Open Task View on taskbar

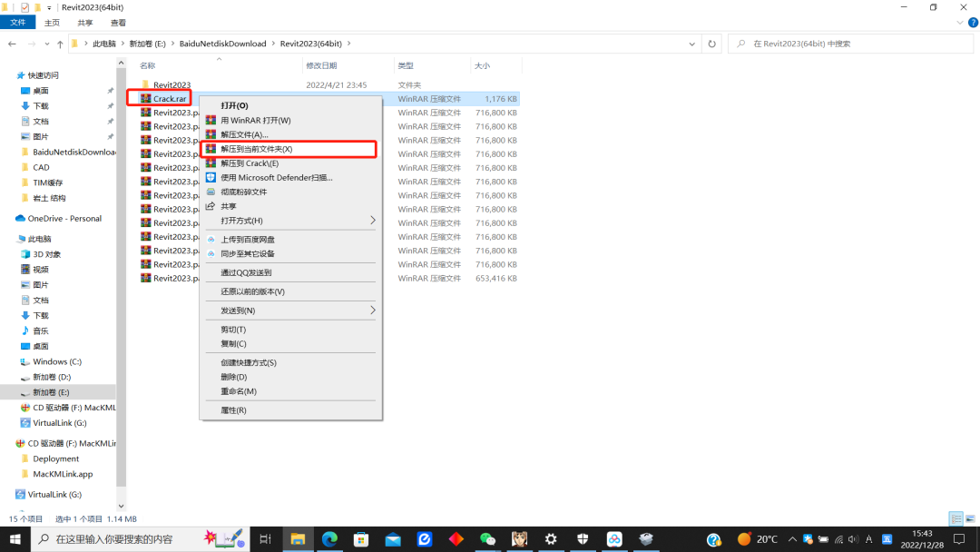[265, 539]
